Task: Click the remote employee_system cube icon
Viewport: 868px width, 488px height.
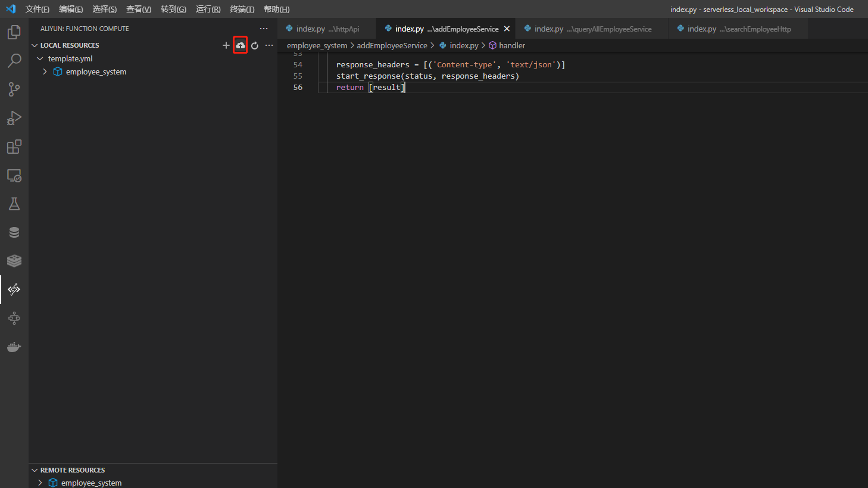Action: coord(53,483)
